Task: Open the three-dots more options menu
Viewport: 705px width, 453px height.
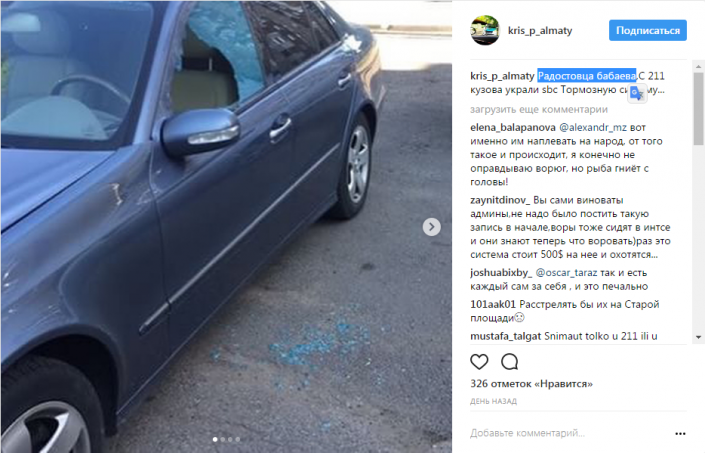Action: (x=680, y=434)
